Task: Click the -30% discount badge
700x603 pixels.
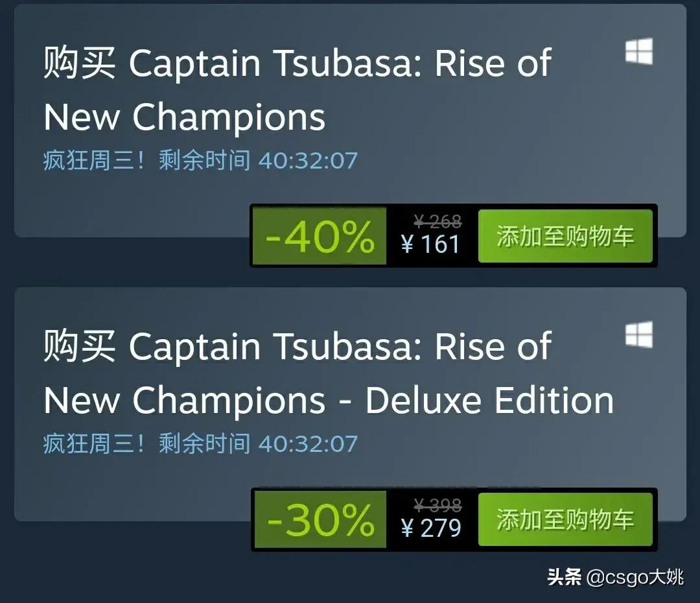Action: click(x=320, y=519)
